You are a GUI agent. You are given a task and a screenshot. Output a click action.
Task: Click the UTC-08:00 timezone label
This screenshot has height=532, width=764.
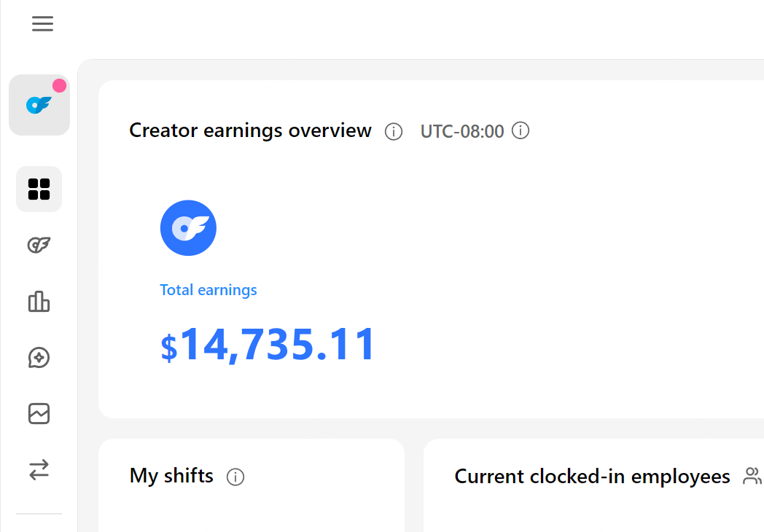tap(462, 132)
